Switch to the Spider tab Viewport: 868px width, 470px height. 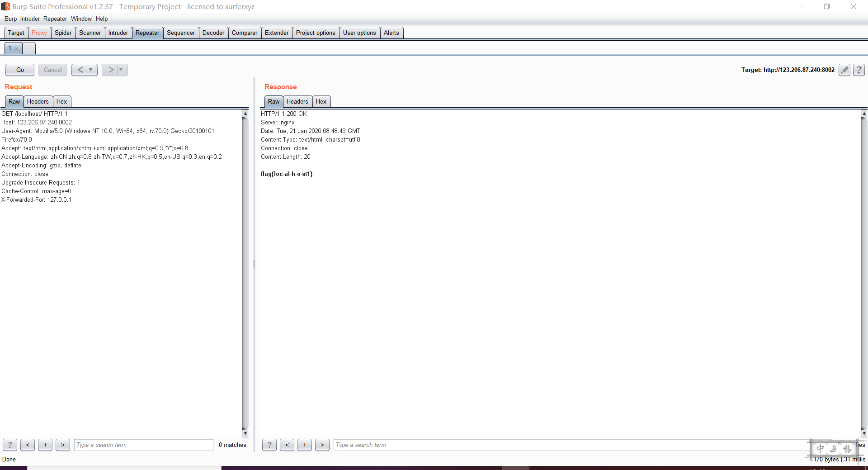(63, 33)
